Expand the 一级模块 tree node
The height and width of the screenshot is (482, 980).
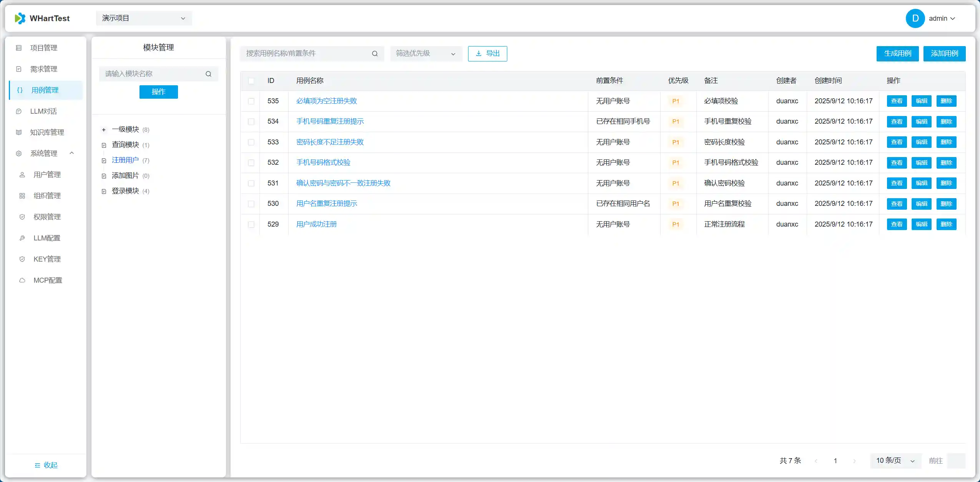coord(104,130)
